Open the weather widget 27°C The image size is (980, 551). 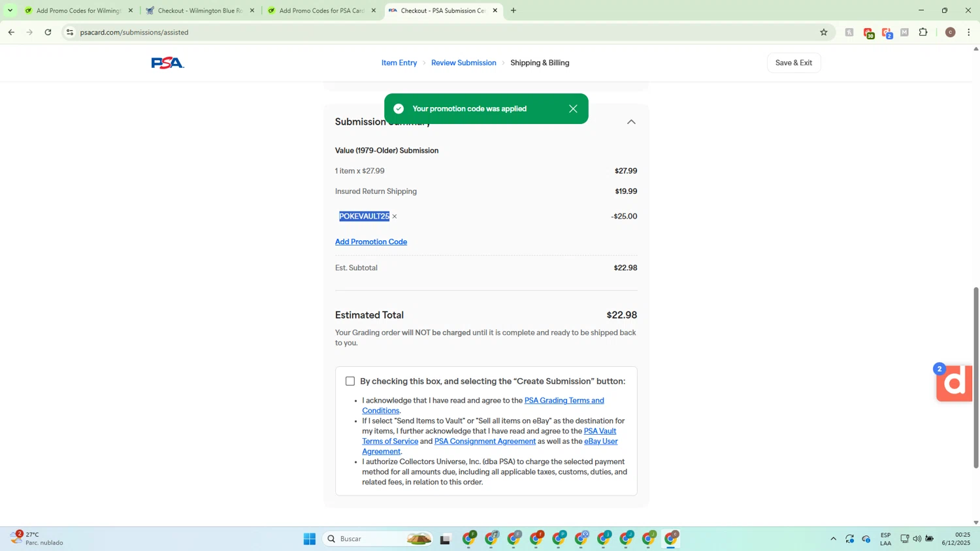coord(37,539)
